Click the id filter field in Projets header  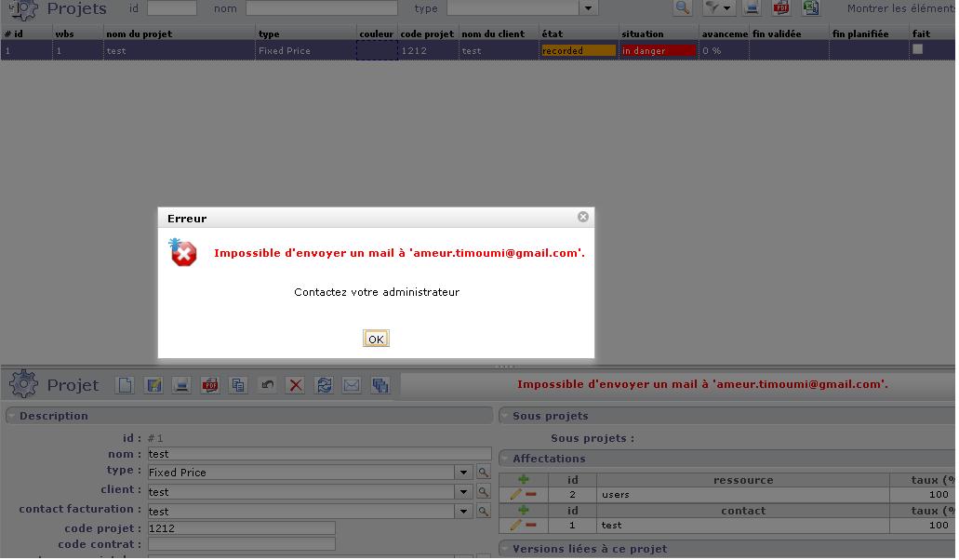click(172, 8)
